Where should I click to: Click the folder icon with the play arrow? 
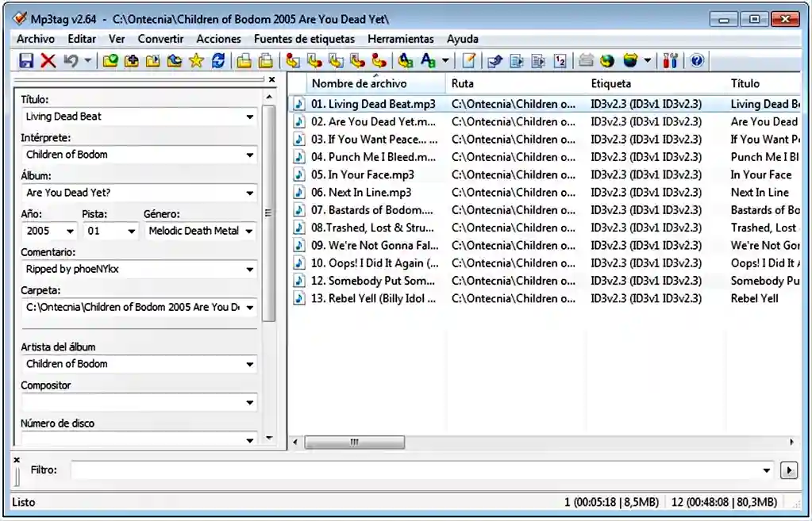tap(153, 60)
